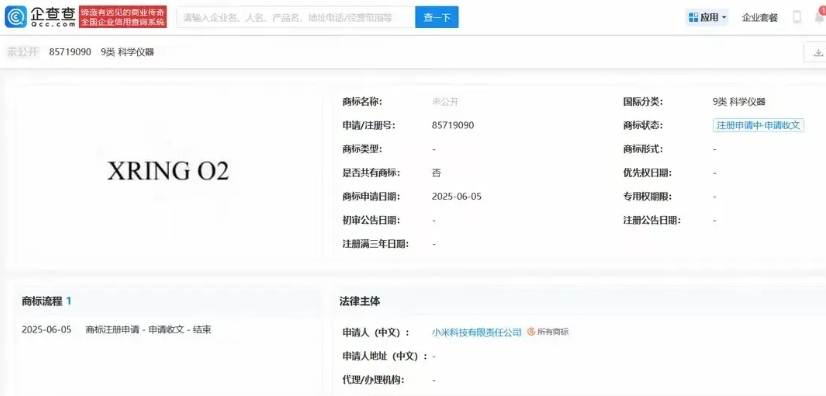Click the XRING O2 trademark image

168,171
